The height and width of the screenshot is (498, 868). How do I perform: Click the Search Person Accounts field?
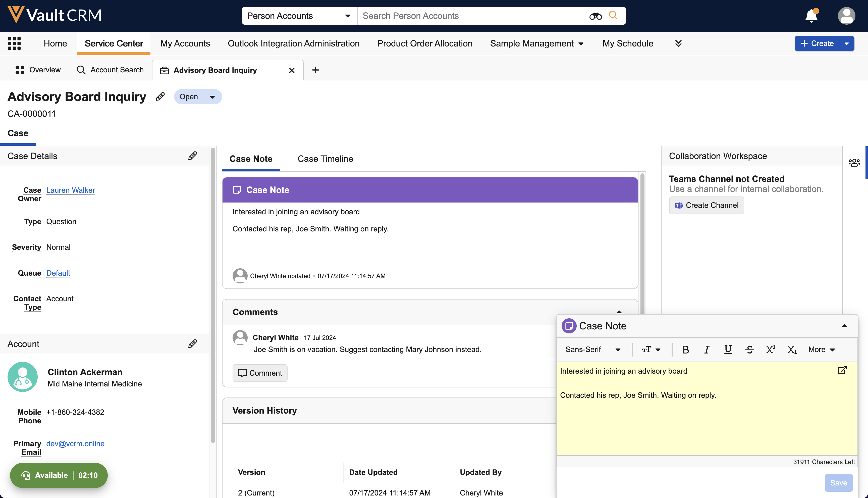[x=472, y=16]
